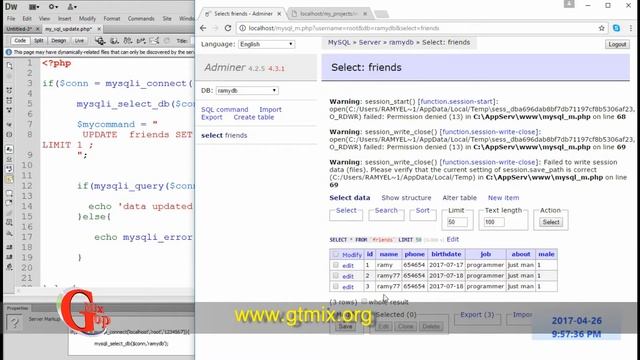The height and width of the screenshot is (360, 640).
Task: Click Multiscreen preview icon in Dreamweaver toolbar
Action: point(100,41)
